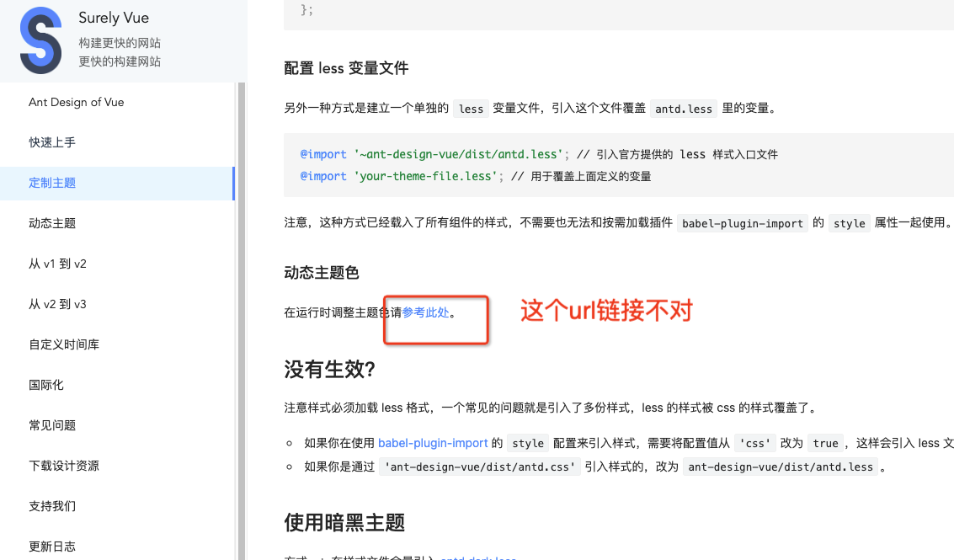954x560 pixels.
Task: Click tagline 更快的构建网站
Action: point(120,61)
